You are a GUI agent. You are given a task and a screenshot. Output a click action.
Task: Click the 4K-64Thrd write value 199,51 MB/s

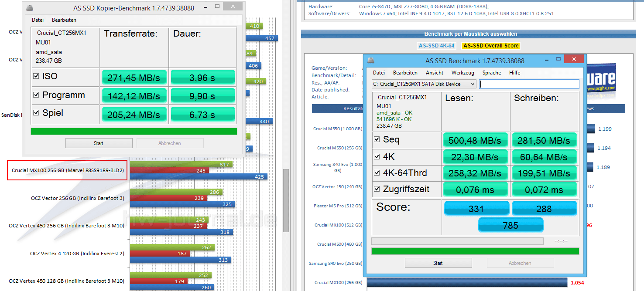544,173
